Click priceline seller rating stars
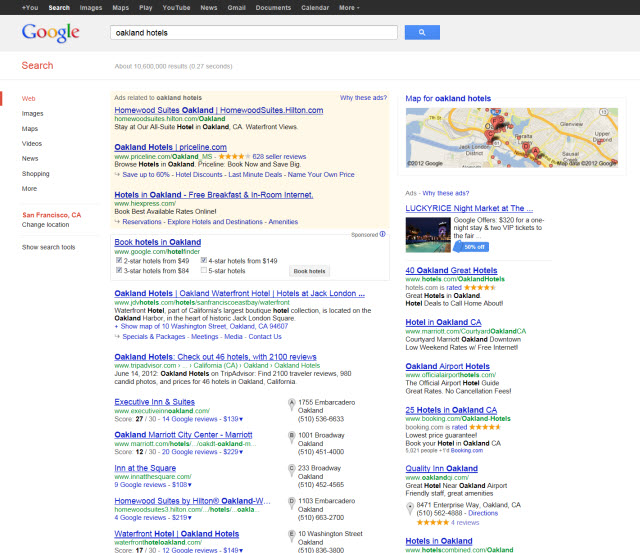The width and height of the screenshot is (640, 553). pos(234,156)
